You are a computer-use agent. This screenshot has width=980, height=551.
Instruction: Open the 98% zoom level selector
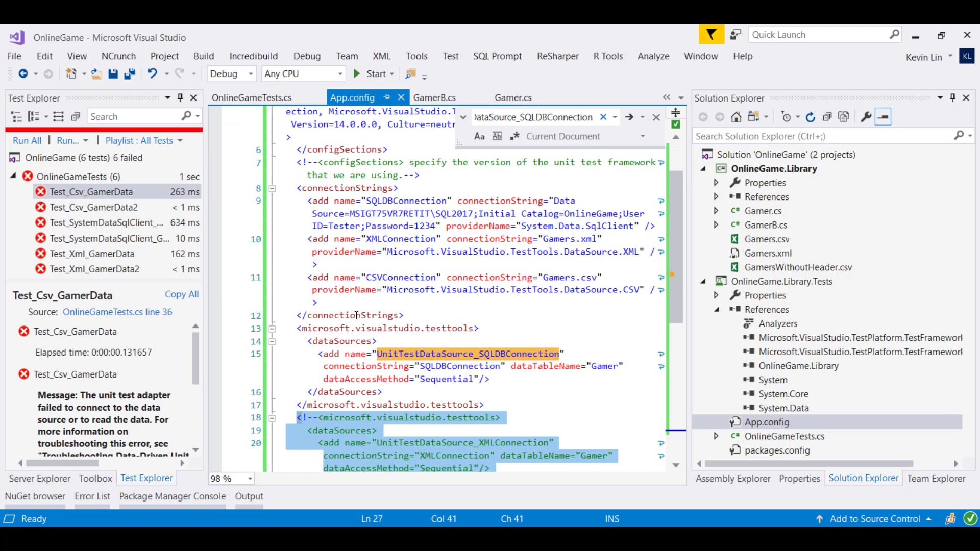coord(231,479)
